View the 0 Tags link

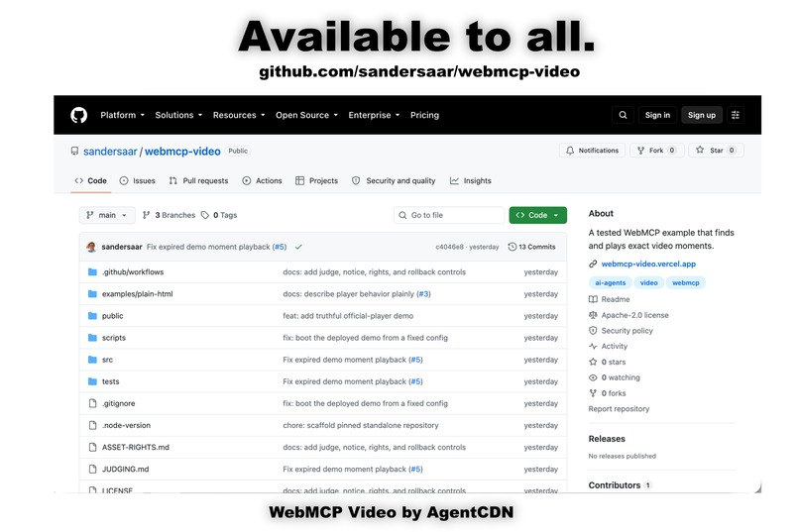click(x=219, y=215)
